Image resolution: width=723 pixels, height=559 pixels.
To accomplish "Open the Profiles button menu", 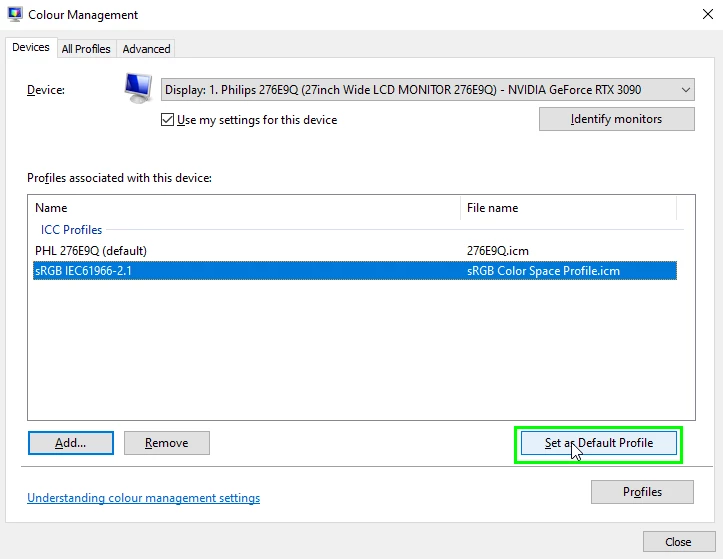I will tap(642, 492).
